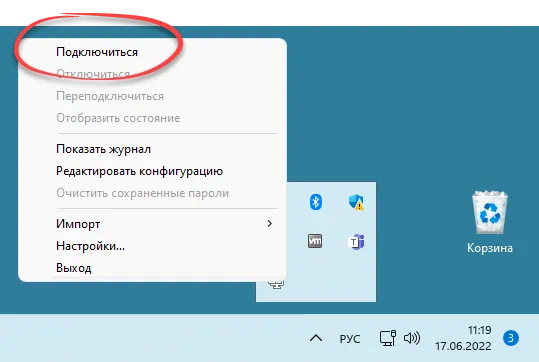
Task: Click the VMware tray icon
Action: (315, 241)
